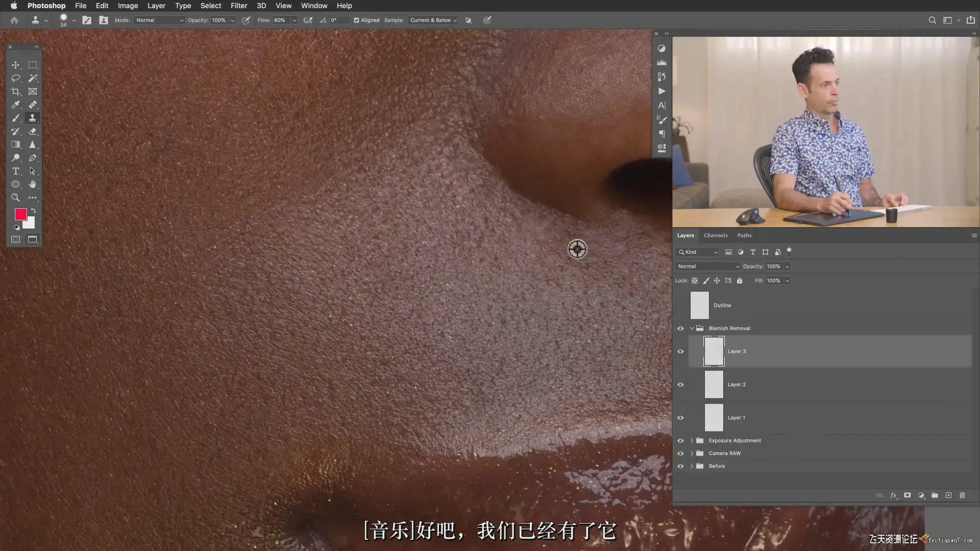This screenshot has height=551, width=980.
Task: Select the Lasso tool
Action: 15,78
